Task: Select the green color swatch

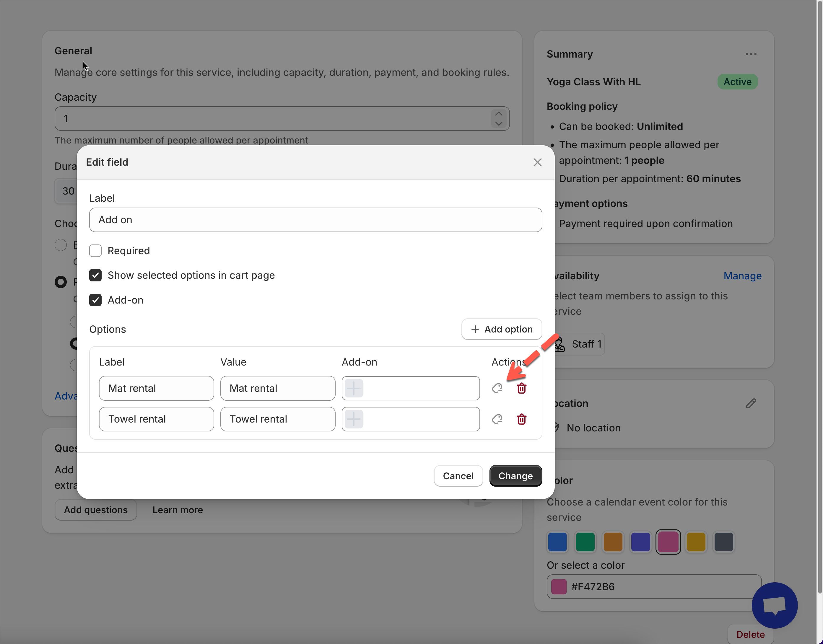Action: pyautogui.click(x=585, y=542)
